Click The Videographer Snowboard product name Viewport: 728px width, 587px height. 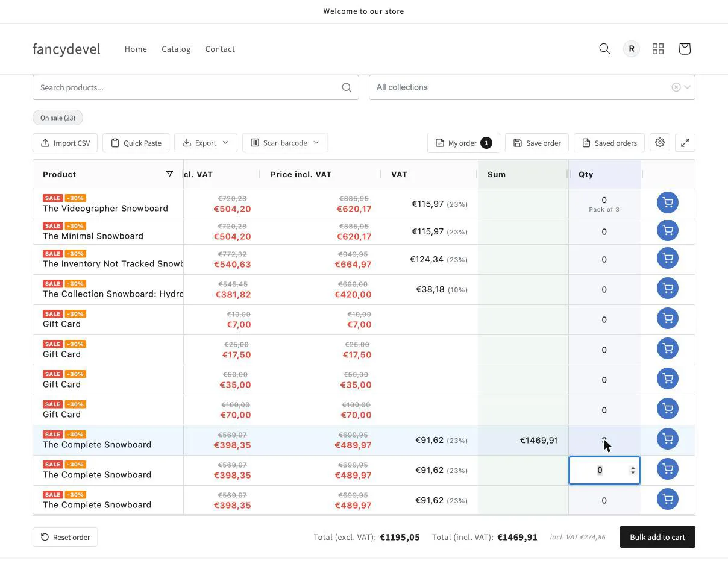click(x=105, y=208)
